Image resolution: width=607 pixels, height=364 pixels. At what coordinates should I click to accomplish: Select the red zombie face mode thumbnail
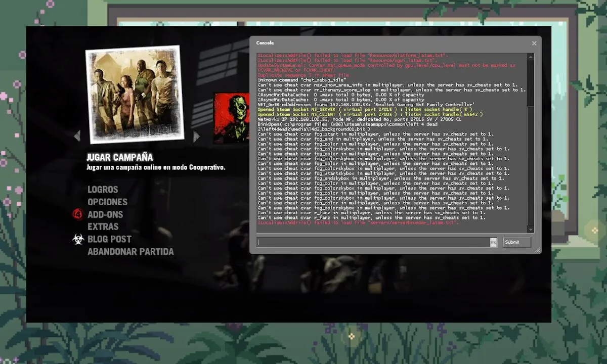tap(232, 118)
